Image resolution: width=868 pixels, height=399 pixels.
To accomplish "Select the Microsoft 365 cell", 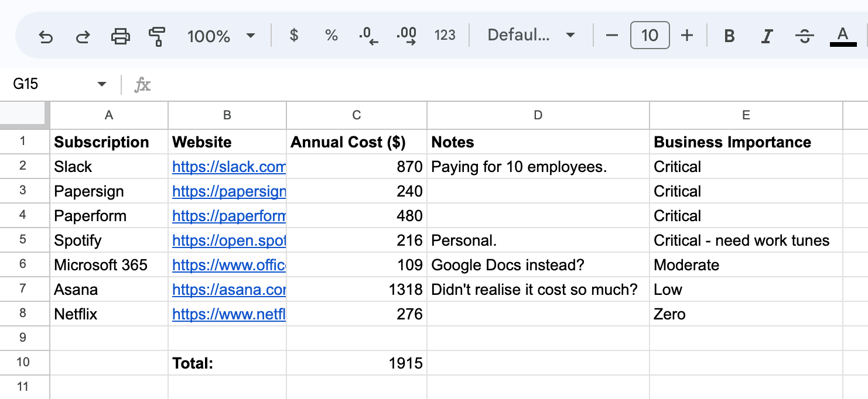I will pyautogui.click(x=109, y=265).
